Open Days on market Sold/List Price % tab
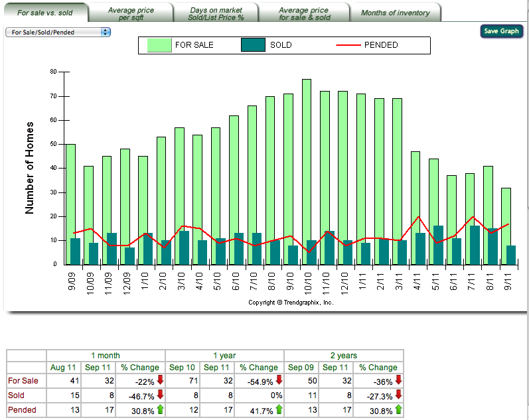Viewport: 529px width, 420px height. [x=216, y=13]
